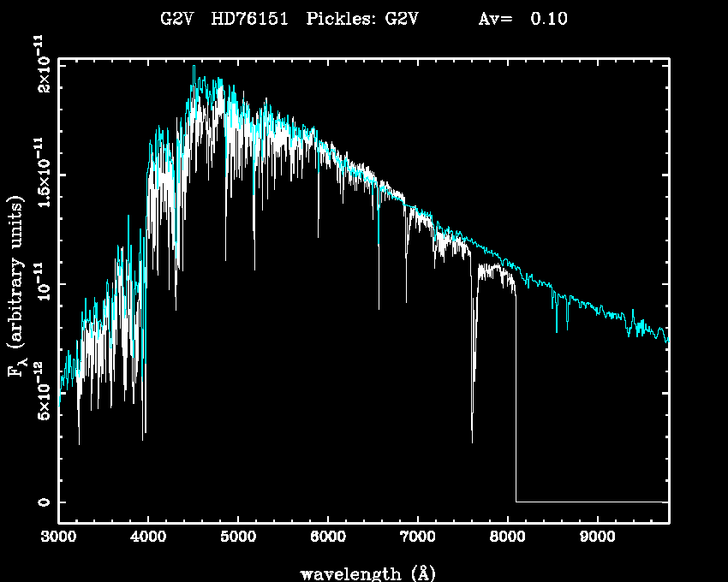
Task: Click the flat zero-flux white line past 8100 Å
Action: [x=591, y=502]
